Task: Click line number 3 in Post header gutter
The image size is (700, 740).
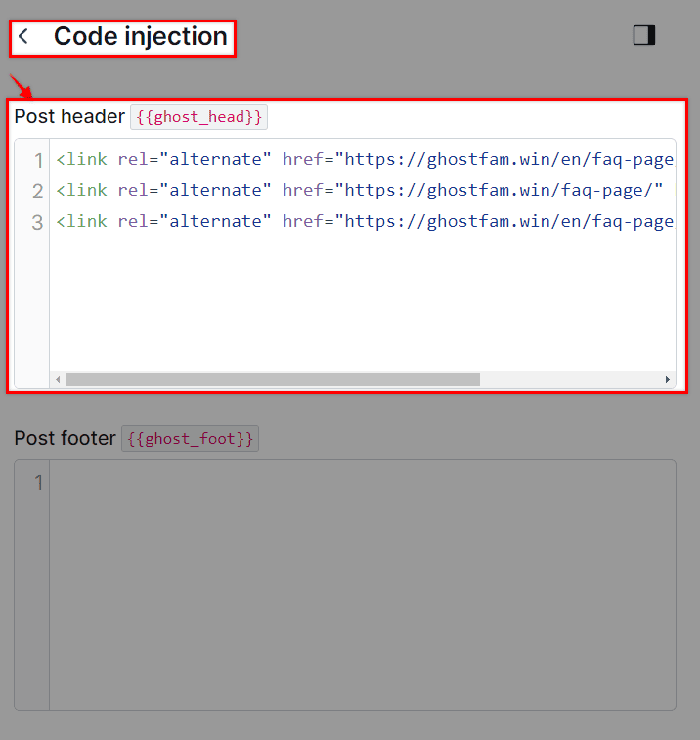Action: (x=37, y=222)
